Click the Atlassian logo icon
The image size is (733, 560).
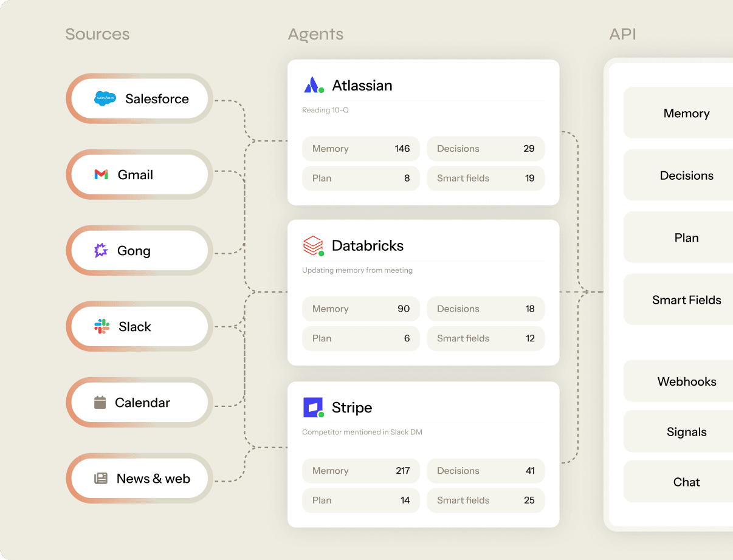click(x=314, y=85)
